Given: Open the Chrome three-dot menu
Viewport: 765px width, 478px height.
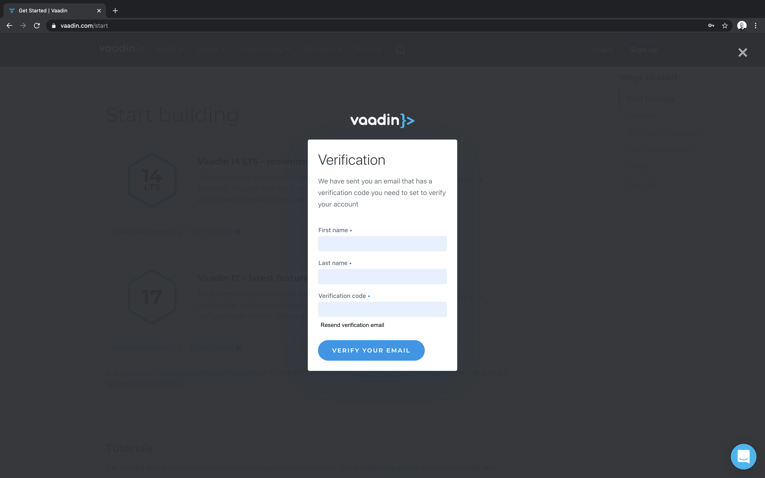Looking at the screenshot, I should (755, 25).
